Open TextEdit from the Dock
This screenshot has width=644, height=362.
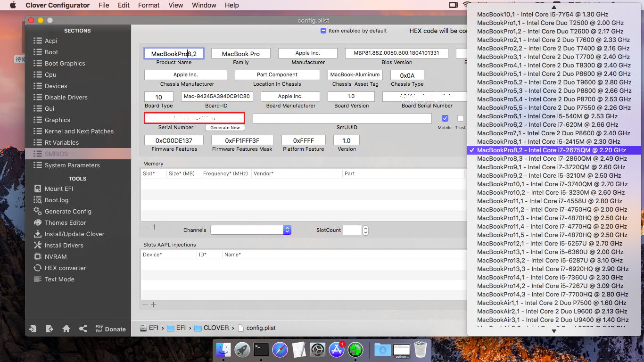tap(299, 349)
